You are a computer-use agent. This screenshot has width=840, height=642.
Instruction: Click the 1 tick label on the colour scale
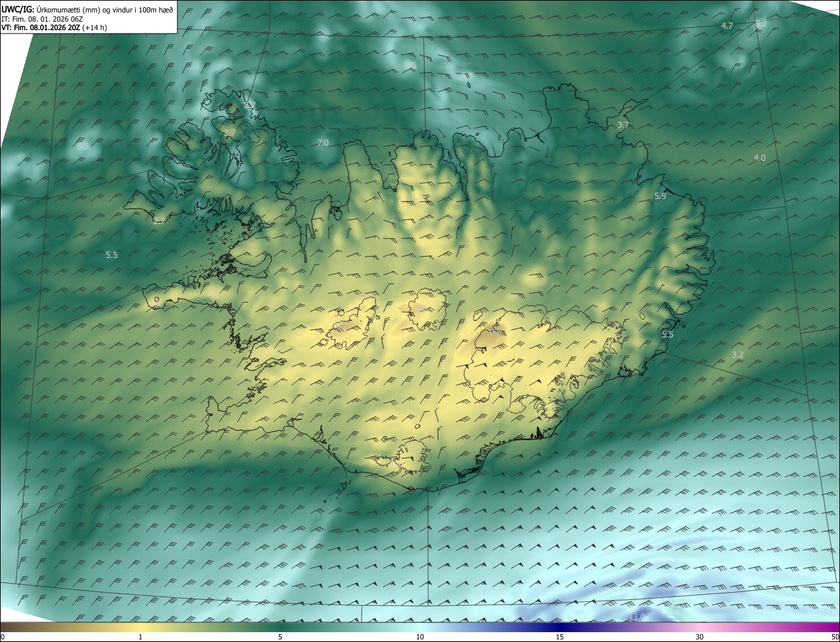click(x=140, y=637)
